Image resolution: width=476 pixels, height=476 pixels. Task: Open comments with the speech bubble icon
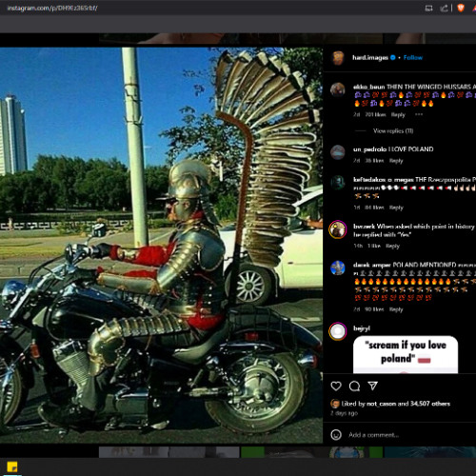point(354,386)
